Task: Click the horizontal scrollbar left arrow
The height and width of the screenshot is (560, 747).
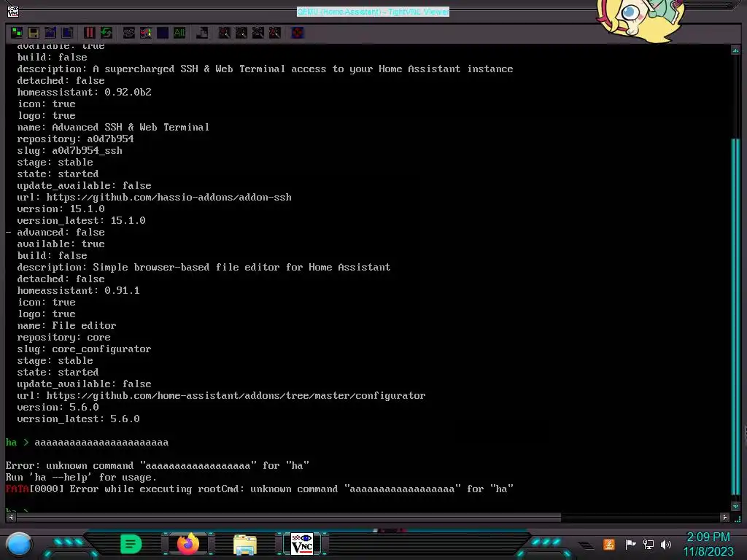Action: pyautogui.click(x=11, y=517)
